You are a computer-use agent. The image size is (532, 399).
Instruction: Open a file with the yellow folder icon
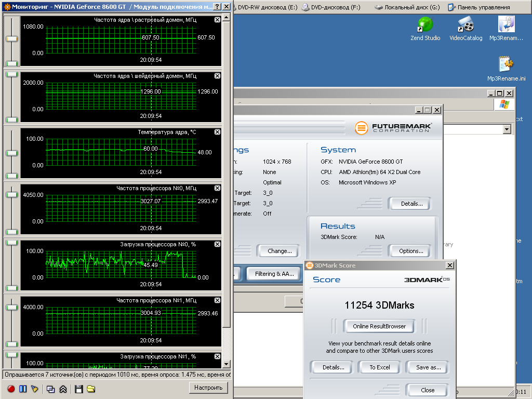pyautogui.click(x=91, y=389)
